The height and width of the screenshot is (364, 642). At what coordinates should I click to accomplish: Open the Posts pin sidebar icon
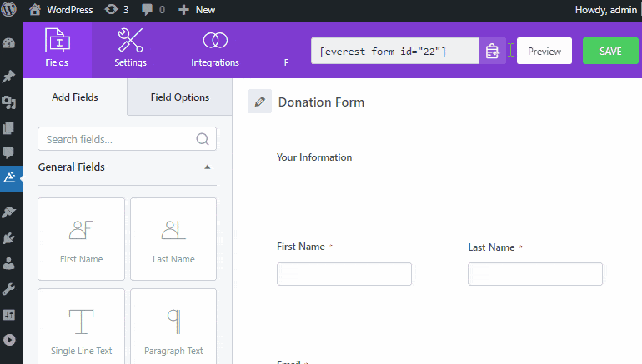8,77
